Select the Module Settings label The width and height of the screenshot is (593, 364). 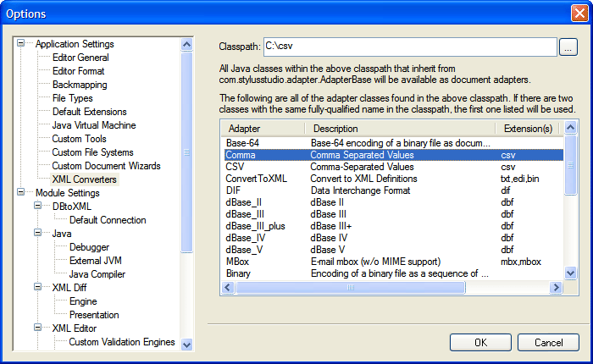pyautogui.click(x=67, y=193)
